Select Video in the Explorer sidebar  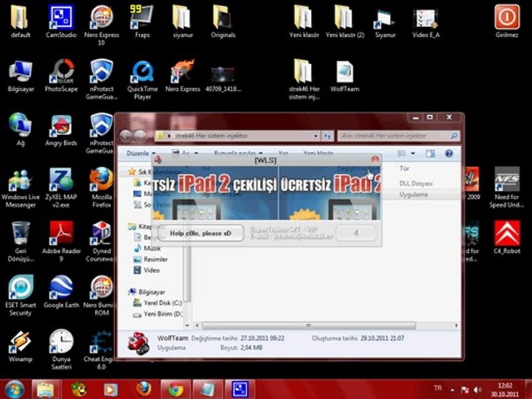click(147, 270)
